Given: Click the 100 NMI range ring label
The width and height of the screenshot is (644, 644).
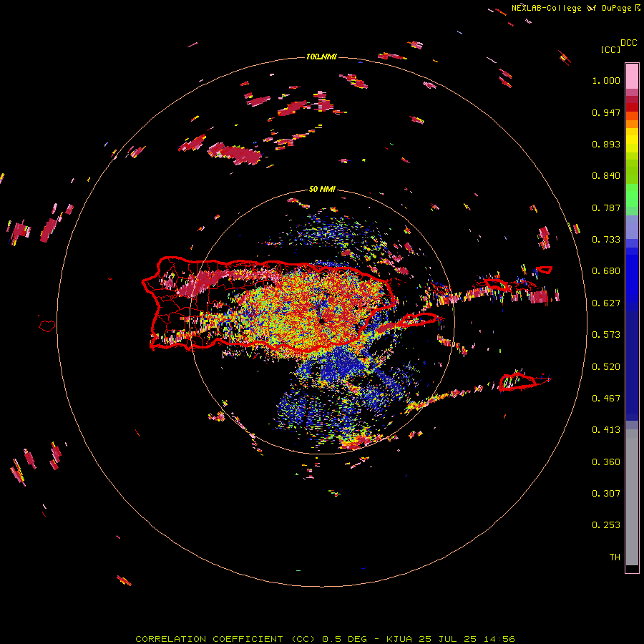Looking at the screenshot, I should 321,57.
